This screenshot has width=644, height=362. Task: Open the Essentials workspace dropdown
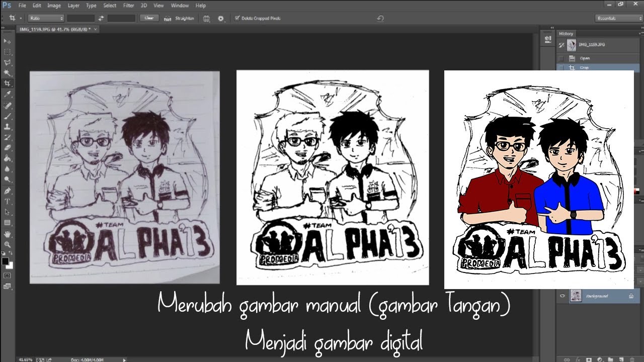[x=618, y=18]
